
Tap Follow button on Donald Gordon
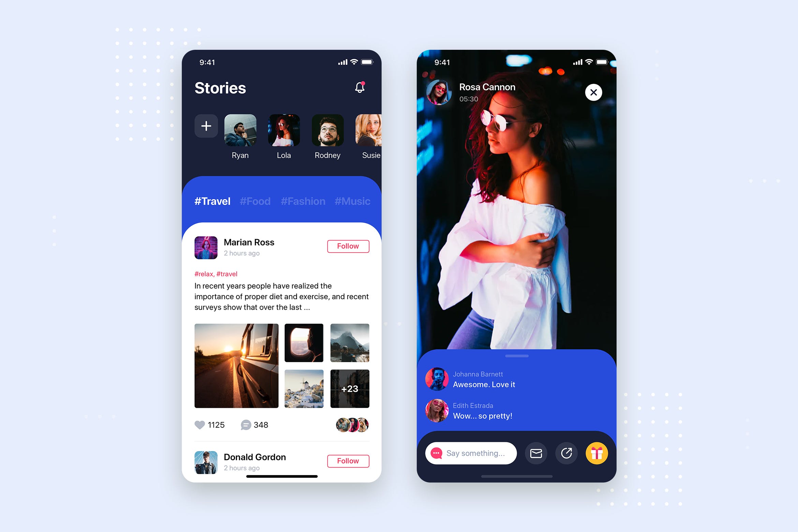tap(348, 460)
